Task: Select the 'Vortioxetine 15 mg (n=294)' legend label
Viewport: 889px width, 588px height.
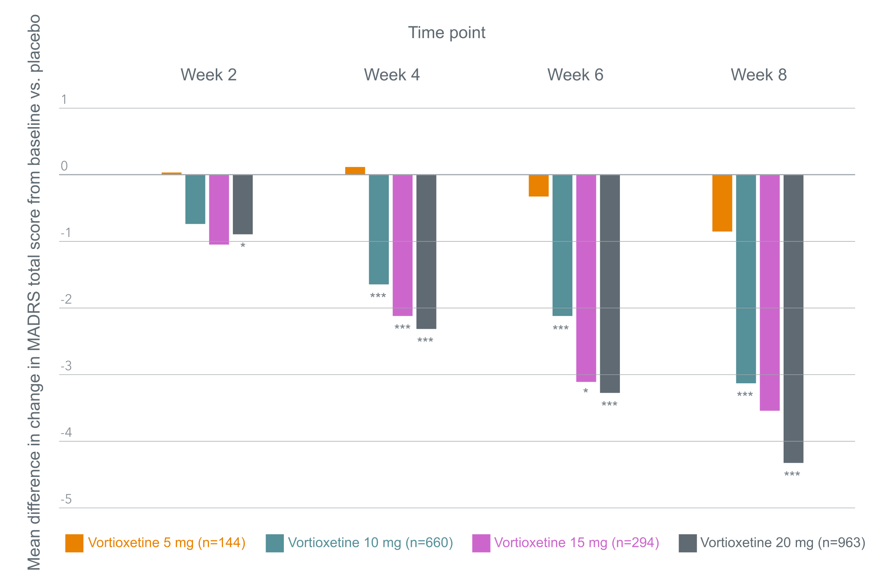Action: pyautogui.click(x=577, y=543)
